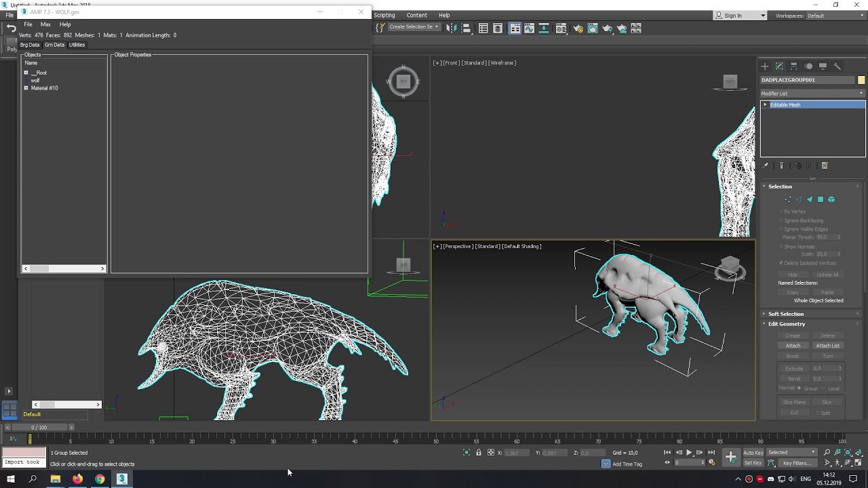The width and height of the screenshot is (868, 488).
Task: Toggle Show Normals checkbox
Action: point(781,247)
